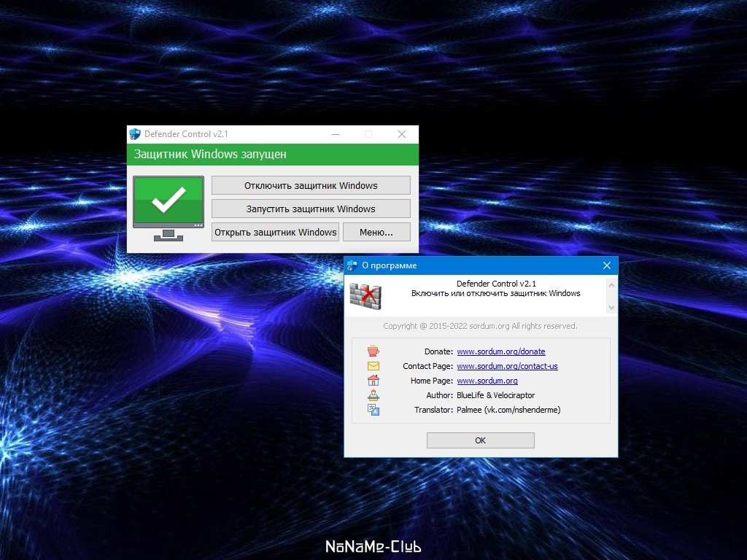This screenshot has width=747, height=560.
Task: Click the down arrow in the about text scrollbar
Action: (x=611, y=308)
